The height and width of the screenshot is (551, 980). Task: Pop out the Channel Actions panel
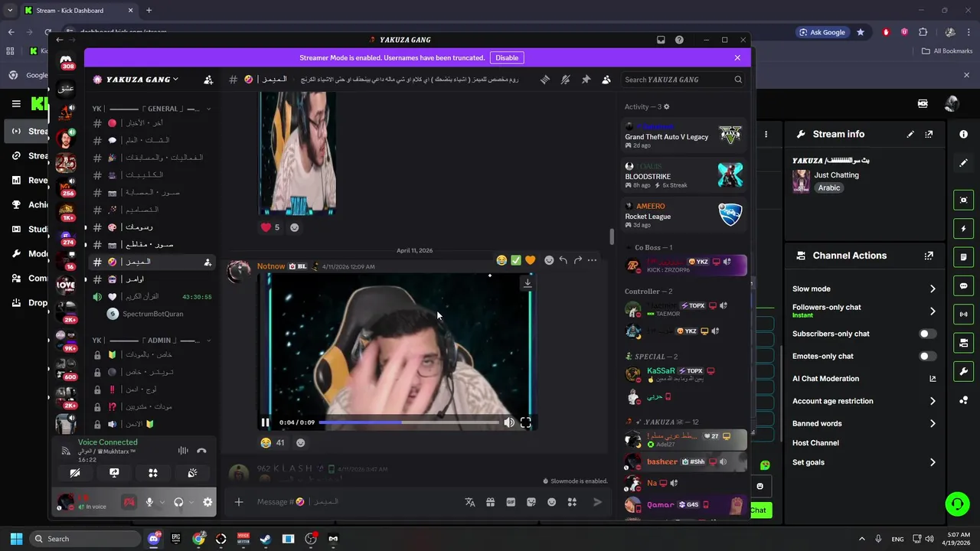[x=929, y=256]
